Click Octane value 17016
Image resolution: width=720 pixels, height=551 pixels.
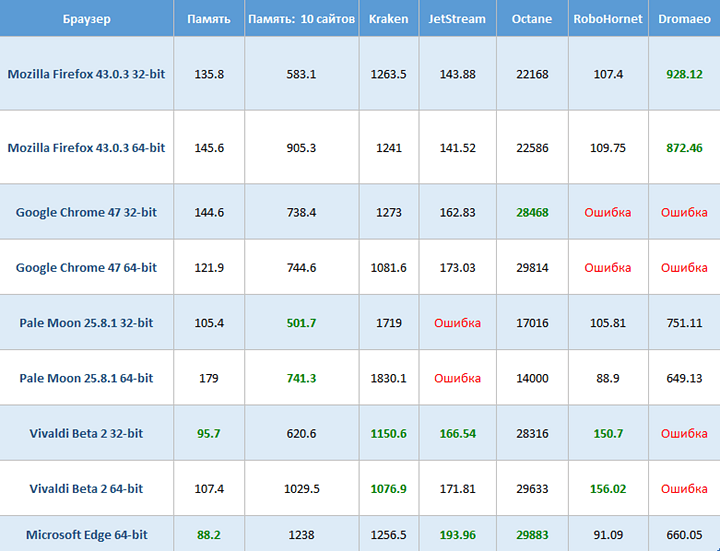[532, 323]
